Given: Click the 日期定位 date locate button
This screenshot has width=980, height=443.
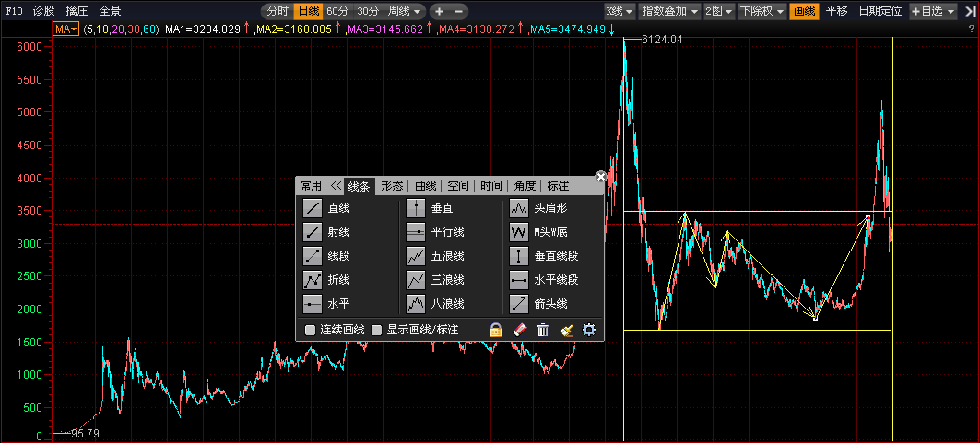Looking at the screenshot, I should point(880,11).
